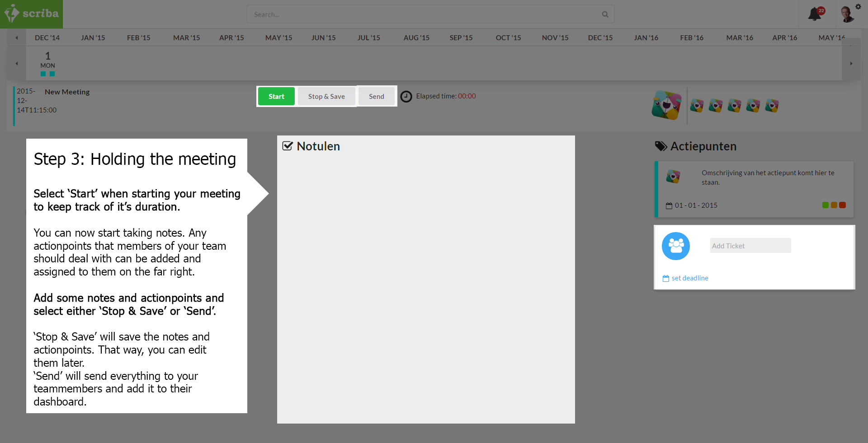Click the Scriba logo
The width and height of the screenshot is (868, 443).
point(32,14)
